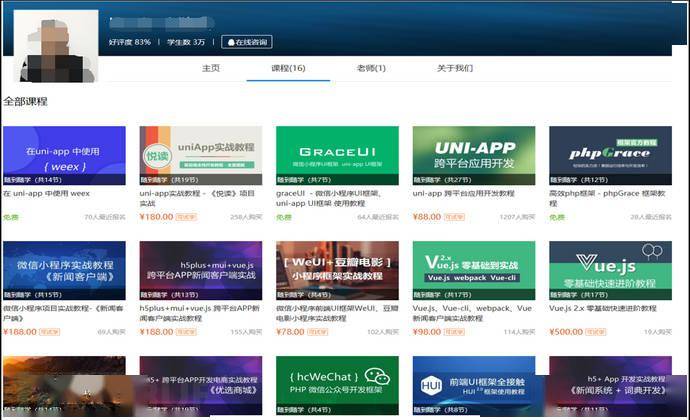Image resolution: width=690 pixels, height=420 pixels.
Task: Click the 全部课程 heading
Action: [x=26, y=101]
